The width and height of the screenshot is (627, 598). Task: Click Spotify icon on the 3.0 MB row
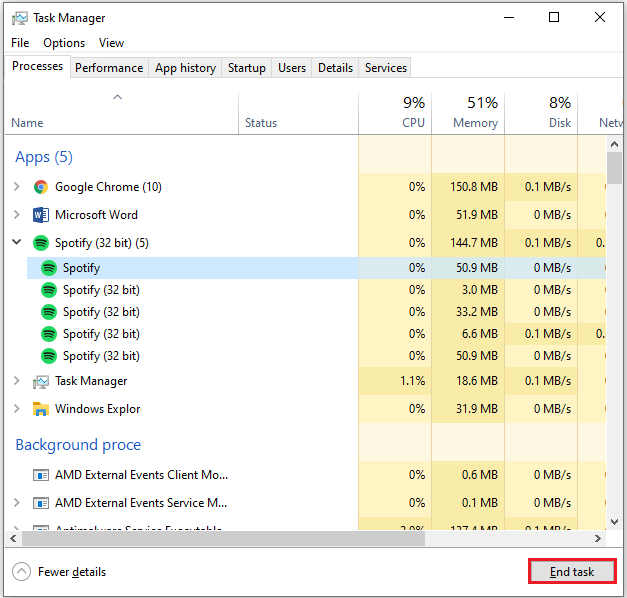49,290
